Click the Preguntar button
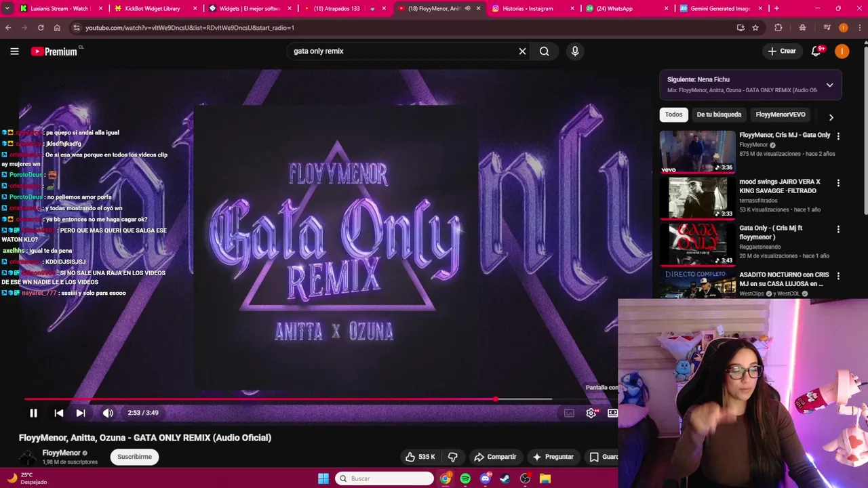The width and height of the screenshot is (868, 488). [553, 457]
